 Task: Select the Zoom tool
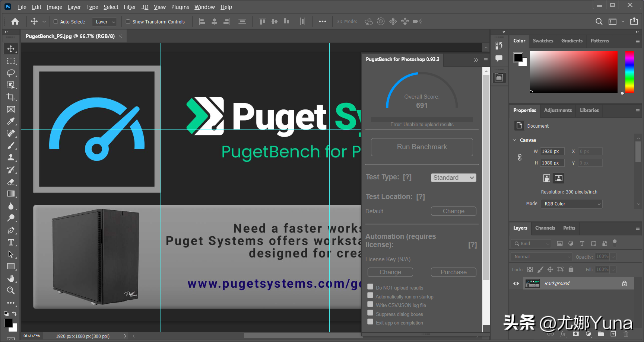click(11, 291)
